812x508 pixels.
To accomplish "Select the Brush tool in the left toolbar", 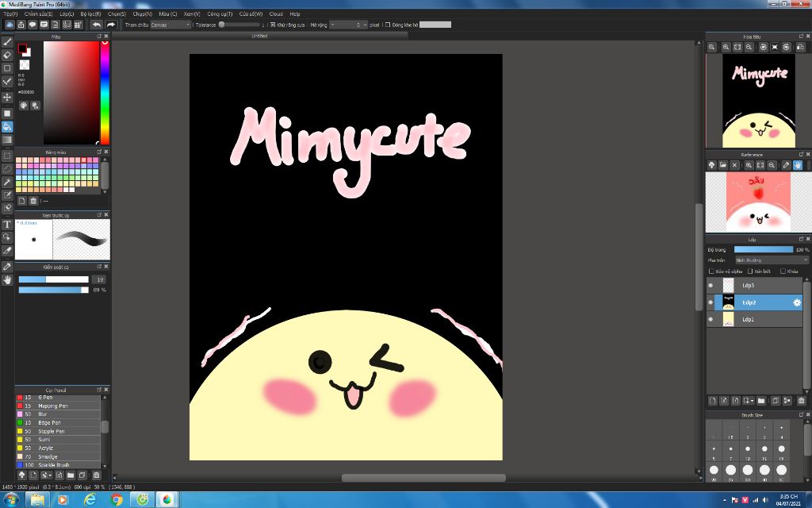I will click(x=7, y=42).
